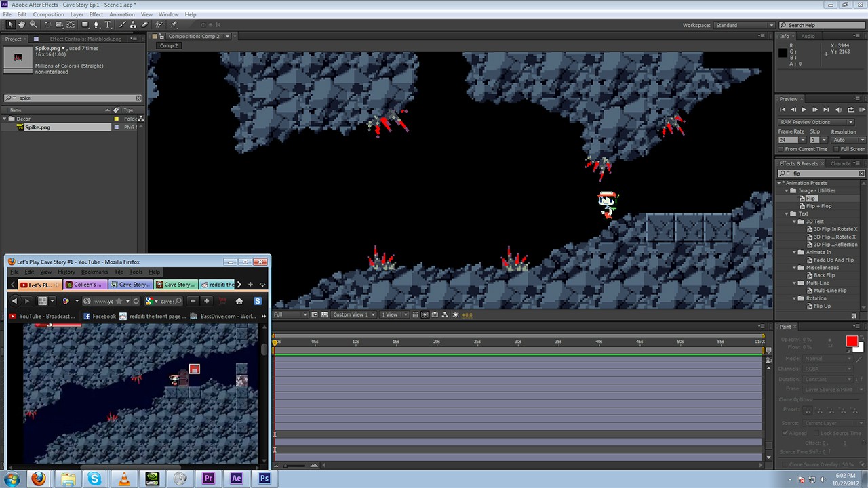Click the red foreground paint color
This screenshot has height=488, width=868.
(x=852, y=342)
